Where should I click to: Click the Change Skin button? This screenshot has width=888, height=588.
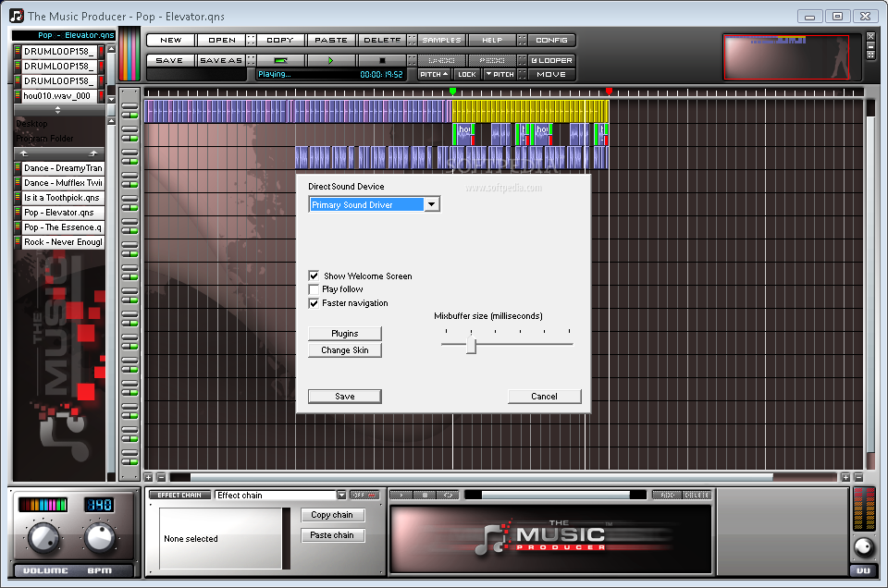(344, 350)
